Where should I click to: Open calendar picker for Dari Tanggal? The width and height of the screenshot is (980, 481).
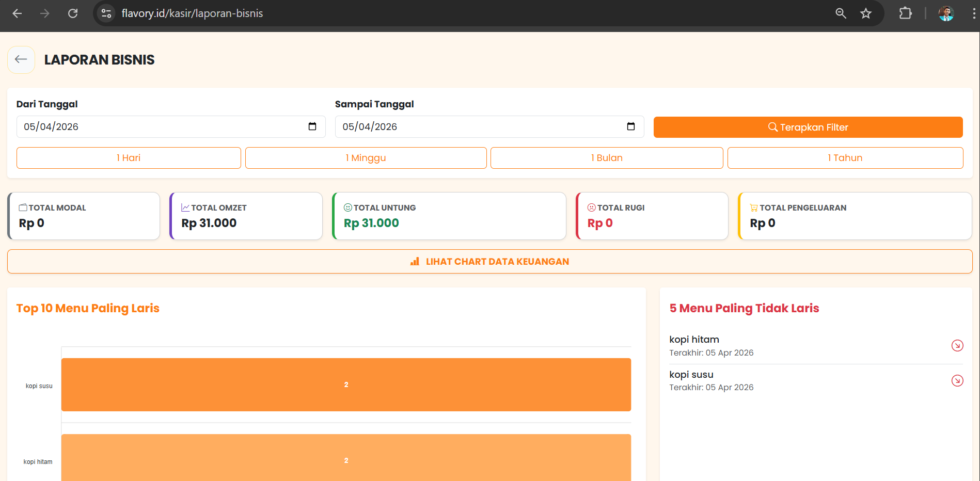[312, 127]
